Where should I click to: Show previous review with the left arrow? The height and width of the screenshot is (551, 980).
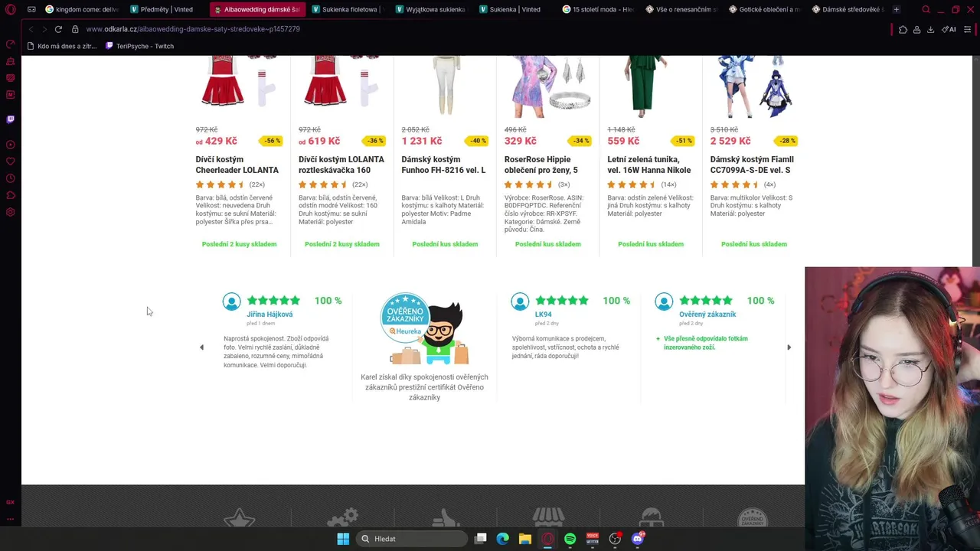point(201,347)
